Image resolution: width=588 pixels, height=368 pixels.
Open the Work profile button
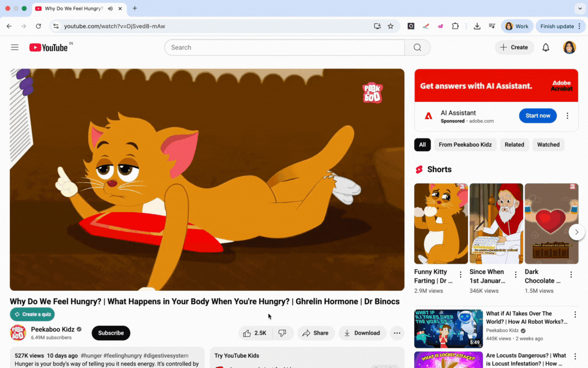(517, 26)
